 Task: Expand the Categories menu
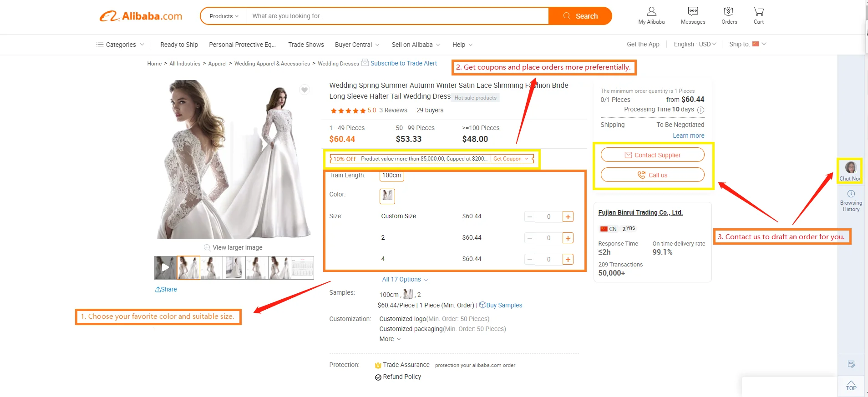(120, 45)
